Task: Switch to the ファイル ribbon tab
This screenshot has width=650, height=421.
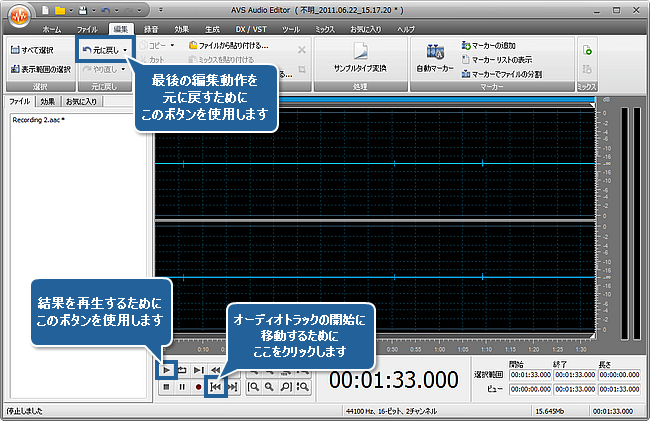Action: pos(87,29)
